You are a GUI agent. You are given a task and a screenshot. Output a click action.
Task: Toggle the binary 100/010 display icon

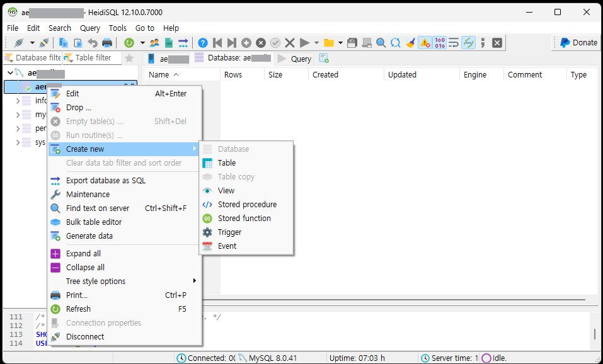click(439, 43)
